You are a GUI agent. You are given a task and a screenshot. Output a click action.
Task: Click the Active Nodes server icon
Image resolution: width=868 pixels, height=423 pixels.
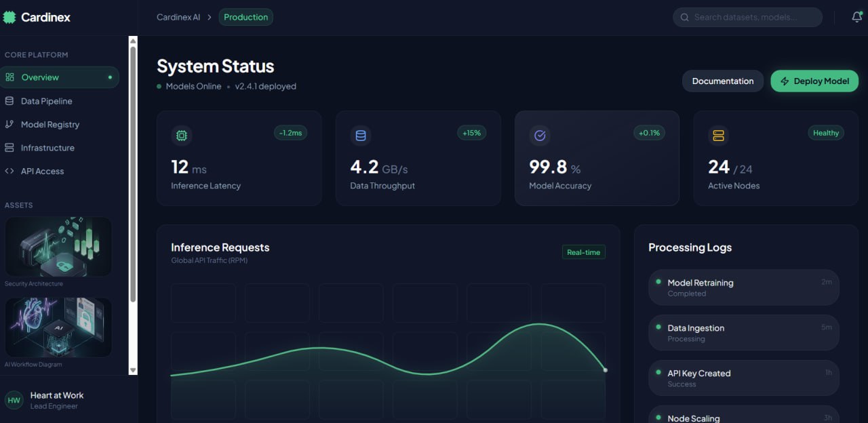pos(719,136)
